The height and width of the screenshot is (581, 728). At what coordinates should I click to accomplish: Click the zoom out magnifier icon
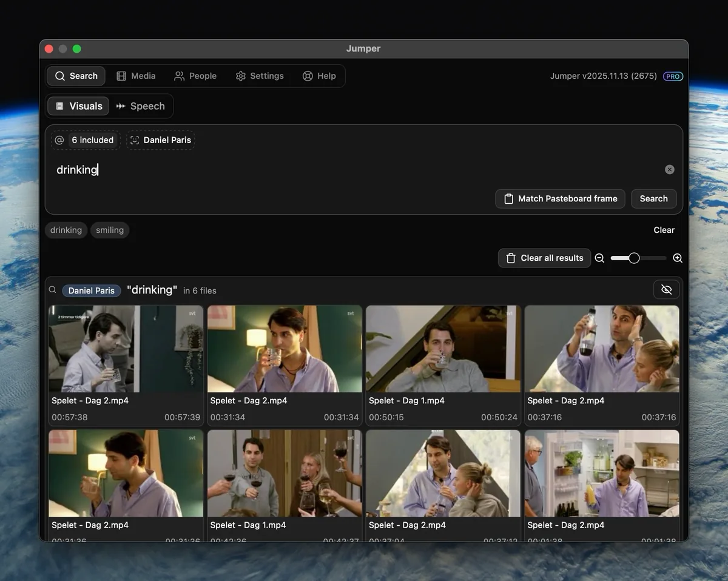[x=599, y=258]
